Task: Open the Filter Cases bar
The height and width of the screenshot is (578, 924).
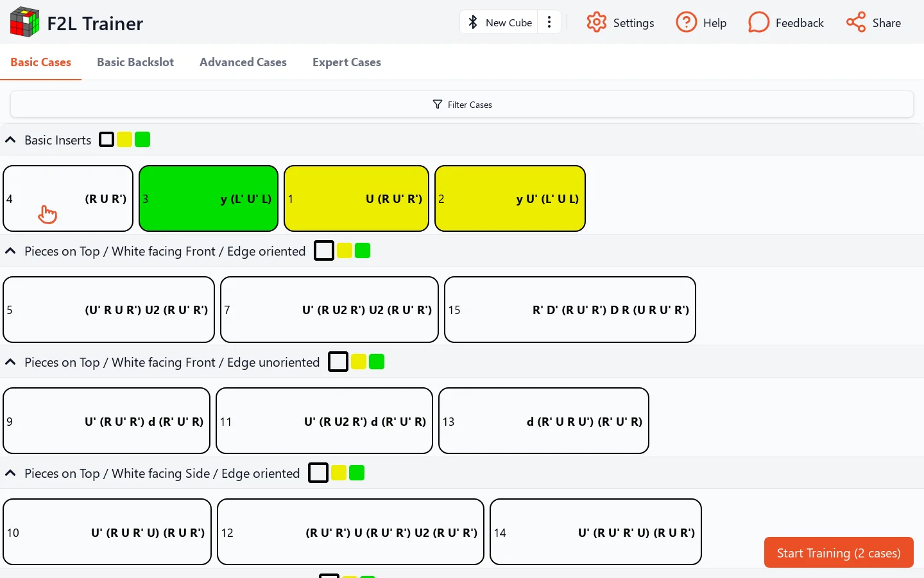Action: (x=462, y=104)
